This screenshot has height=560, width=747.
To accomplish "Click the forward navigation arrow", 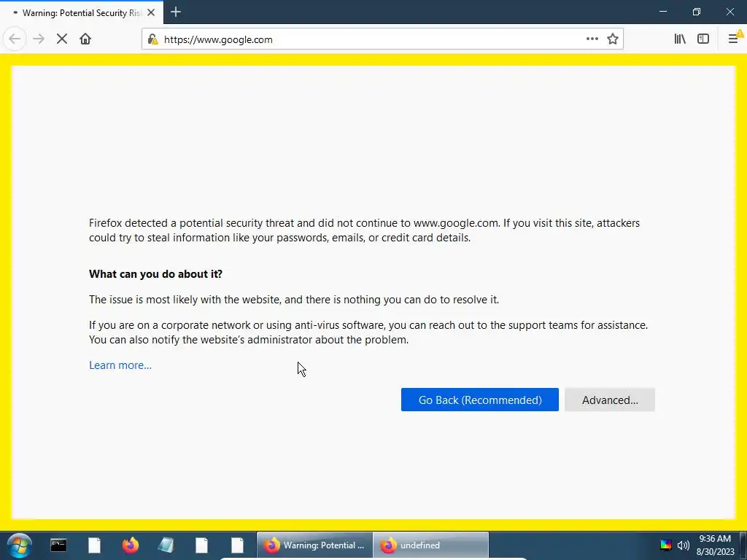I will click(x=39, y=39).
